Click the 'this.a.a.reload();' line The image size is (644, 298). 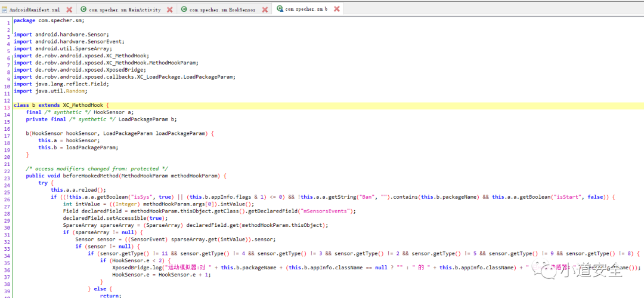point(79,190)
